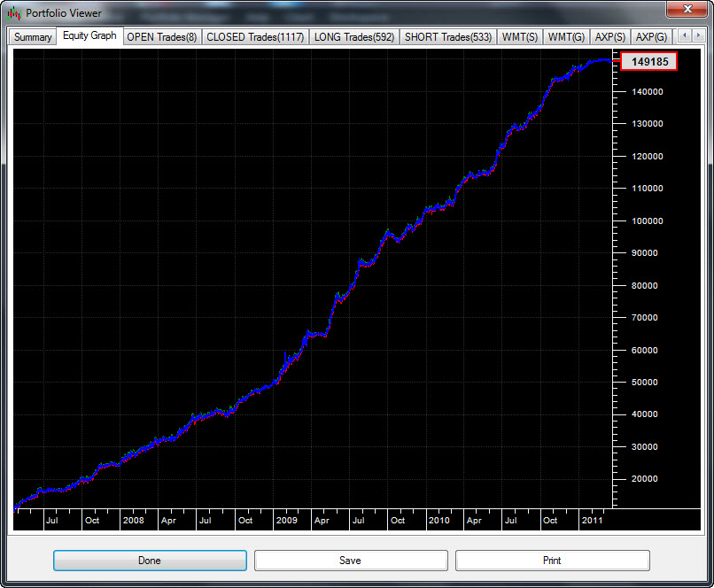This screenshot has width=714, height=588.
Task: Click the 149185 current equity value label
Action: click(x=649, y=61)
